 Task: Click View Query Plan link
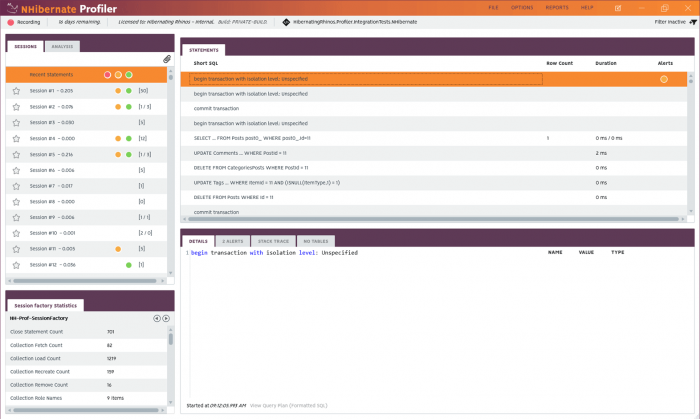click(288, 406)
